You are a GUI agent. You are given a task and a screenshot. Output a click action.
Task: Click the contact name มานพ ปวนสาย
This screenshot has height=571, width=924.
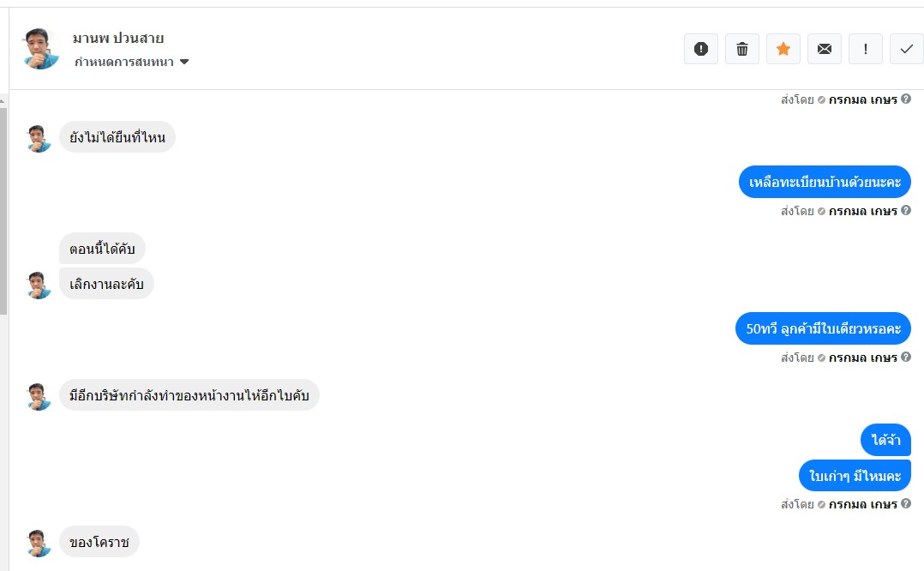(118, 39)
